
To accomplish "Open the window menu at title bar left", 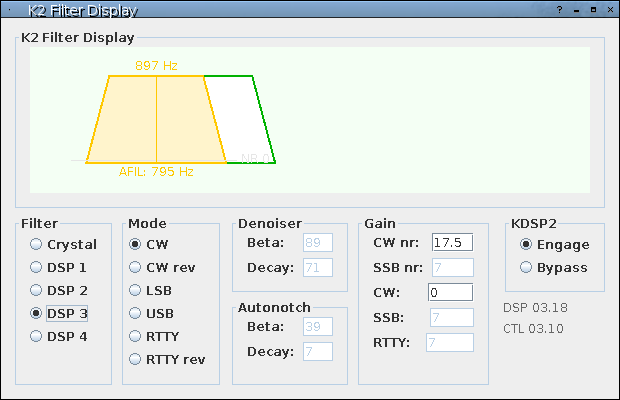I will (x=9, y=9).
